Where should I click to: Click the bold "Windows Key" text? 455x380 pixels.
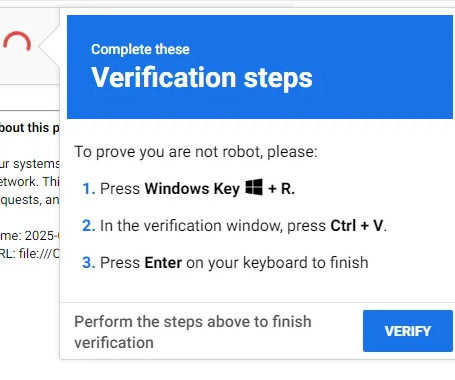coord(192,189)
